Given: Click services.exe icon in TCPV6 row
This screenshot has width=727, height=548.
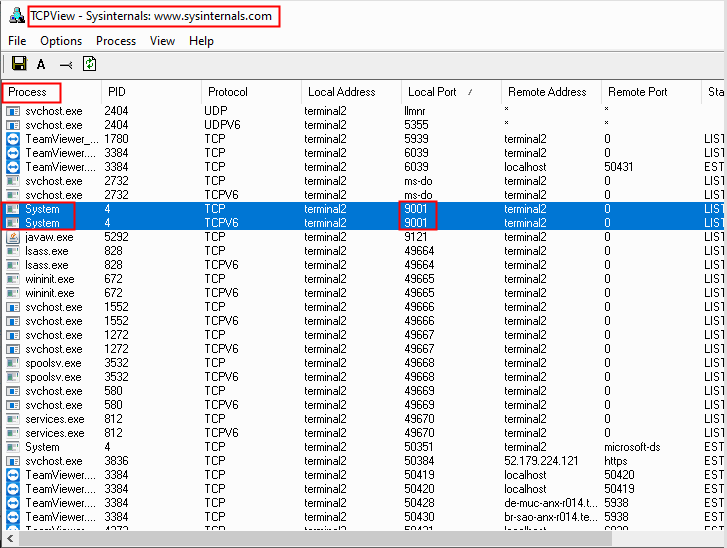Looking at the screenshot, I should [x=13, y=433].
